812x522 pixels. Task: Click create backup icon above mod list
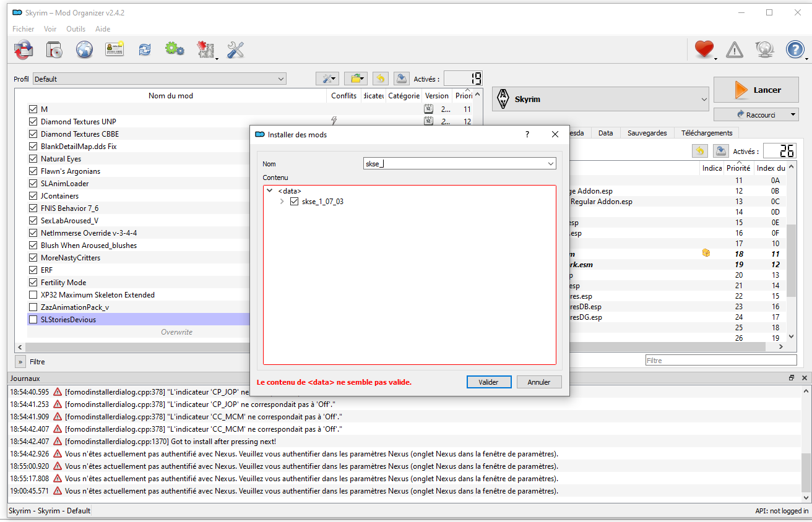click(x=401, y=79)
